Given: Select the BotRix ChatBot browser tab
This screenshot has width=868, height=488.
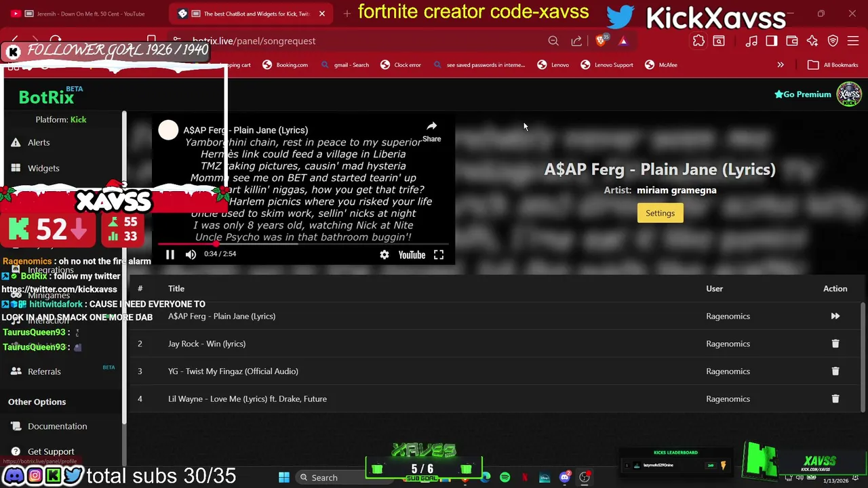Looking at the screenshot, I should pos(248,14).
